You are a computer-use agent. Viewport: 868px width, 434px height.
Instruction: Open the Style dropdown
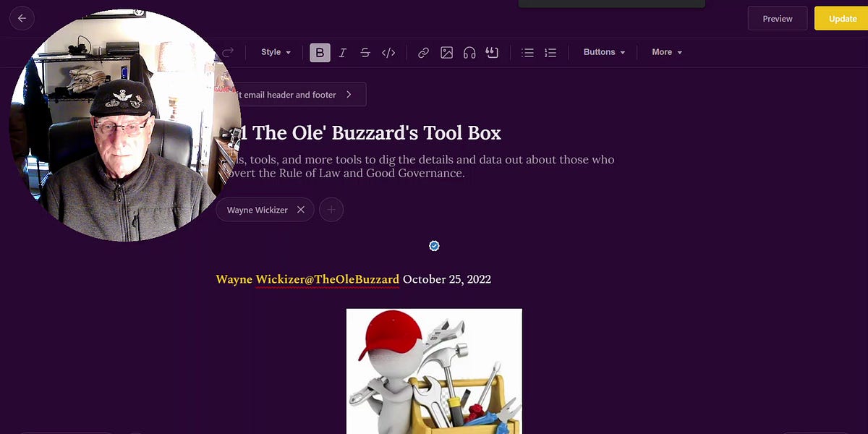coord(275,52)
